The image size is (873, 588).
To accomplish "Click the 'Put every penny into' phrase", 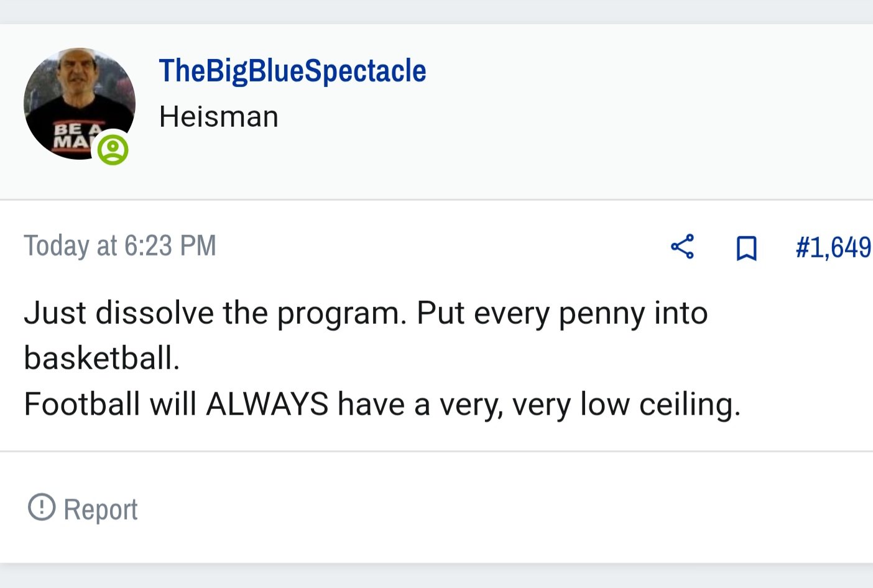I will pyautogui.click(x=562, y=313).
